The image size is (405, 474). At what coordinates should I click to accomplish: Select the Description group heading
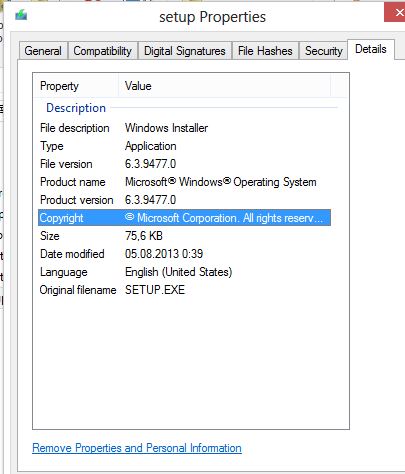76,108
